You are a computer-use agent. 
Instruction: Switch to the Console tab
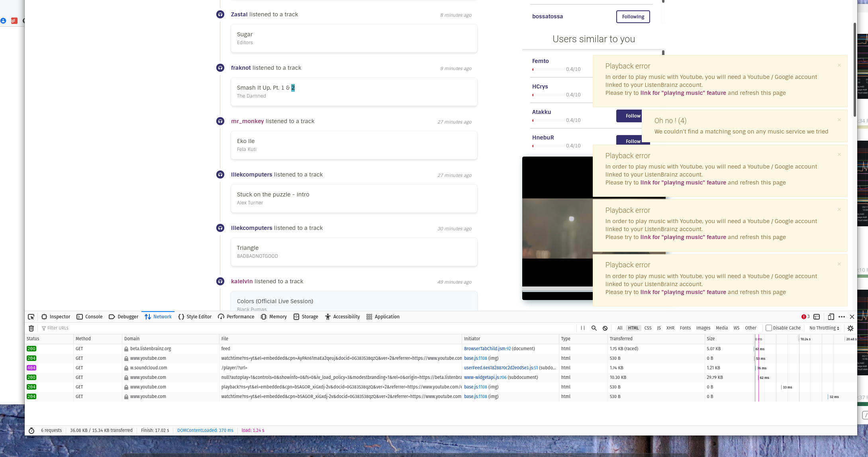(90, 317)
